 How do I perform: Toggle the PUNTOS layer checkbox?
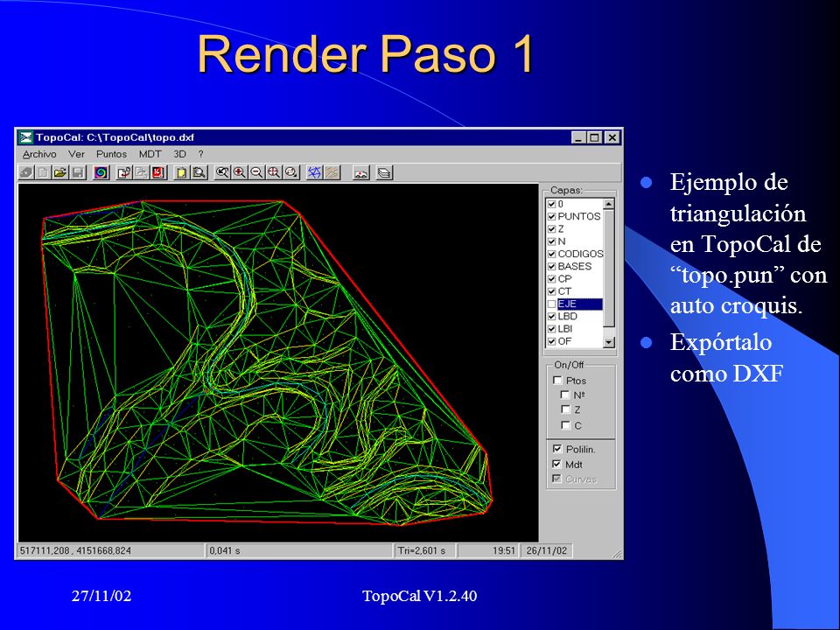coord(552,216)
